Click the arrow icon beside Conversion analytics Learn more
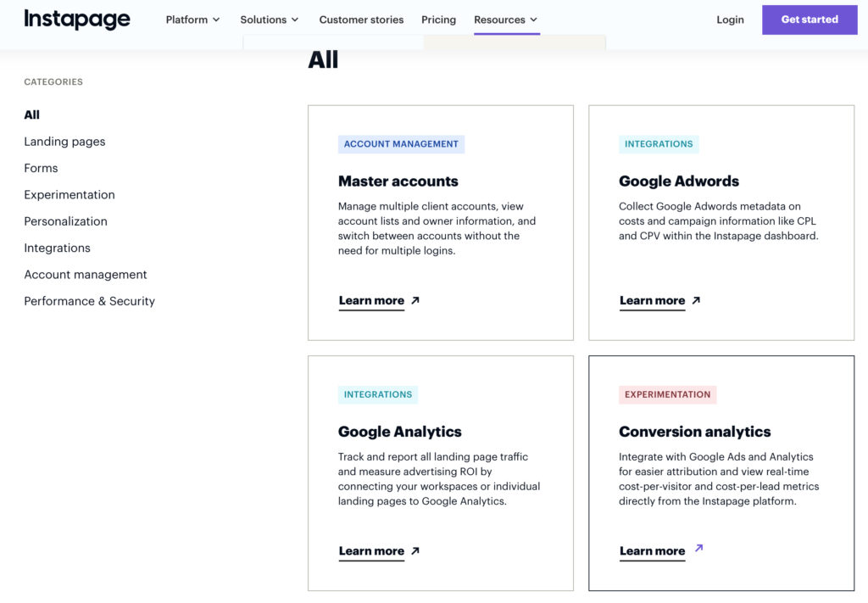The image size is (868, 603). tap(698, 548)
